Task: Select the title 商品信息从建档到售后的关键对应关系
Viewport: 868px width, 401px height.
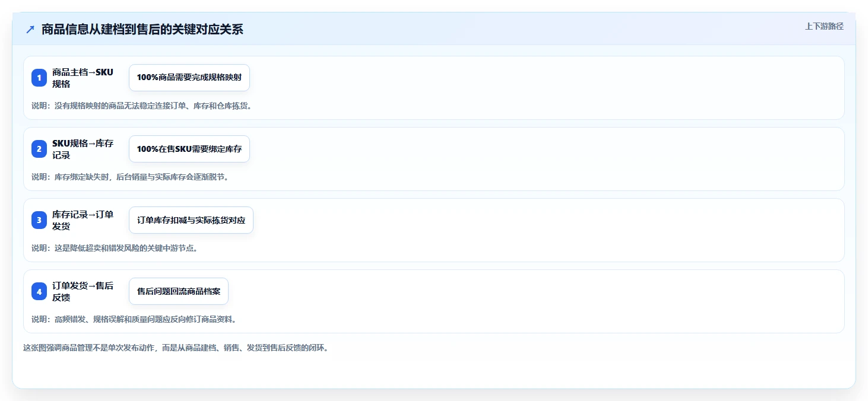Action: (142, 30)
